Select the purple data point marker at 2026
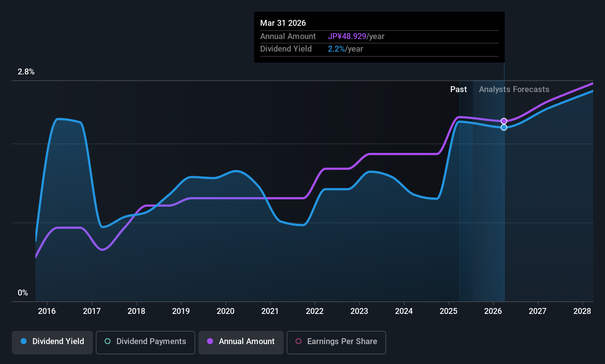The image size is (605, 364). click(x=504, y=121)
